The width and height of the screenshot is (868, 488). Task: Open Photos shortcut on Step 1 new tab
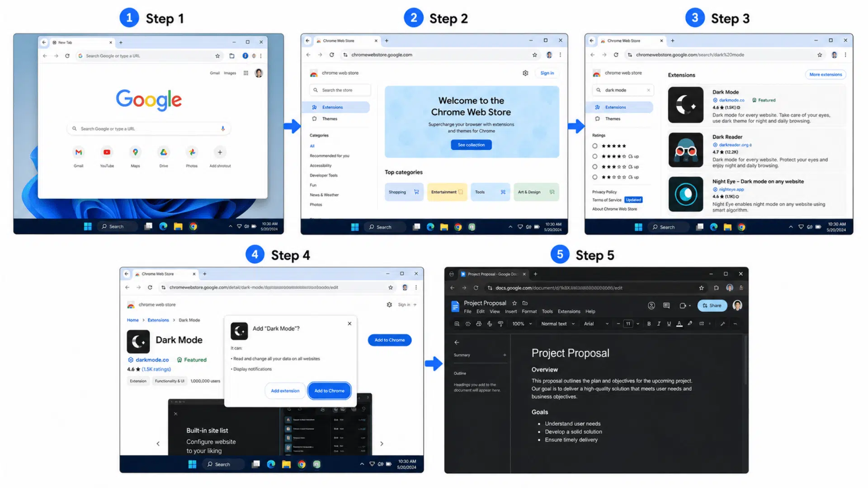click(192, 153)
